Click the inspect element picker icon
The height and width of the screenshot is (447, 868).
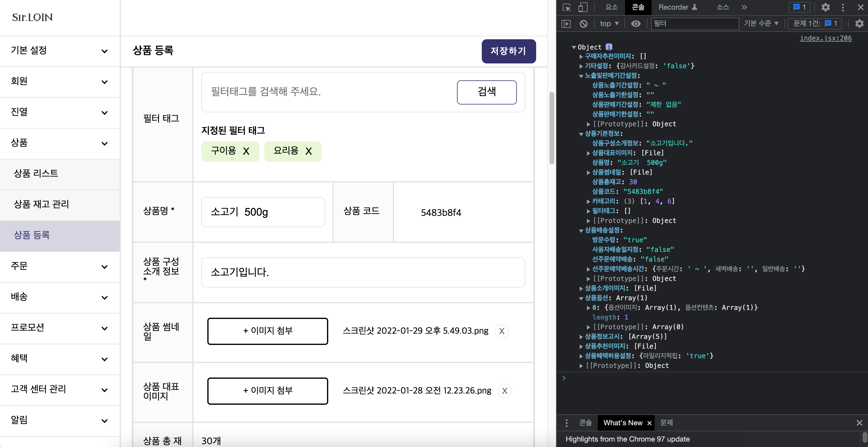click(566, 8)
